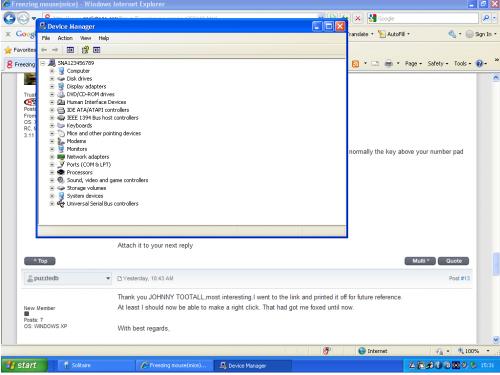Open the Action menu in Device Manager

tap(65, 38)
